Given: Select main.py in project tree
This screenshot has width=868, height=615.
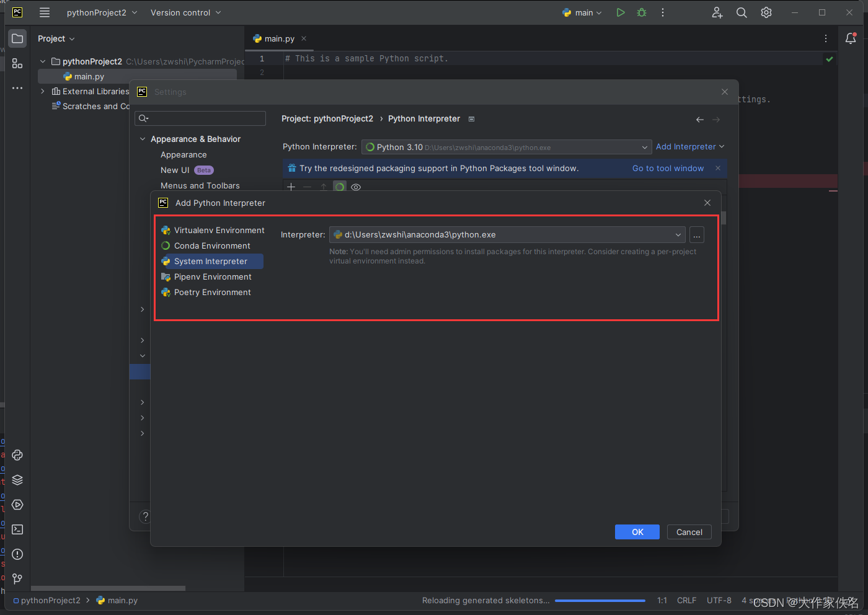Looking at the screenshot, I should pos(137,76).
